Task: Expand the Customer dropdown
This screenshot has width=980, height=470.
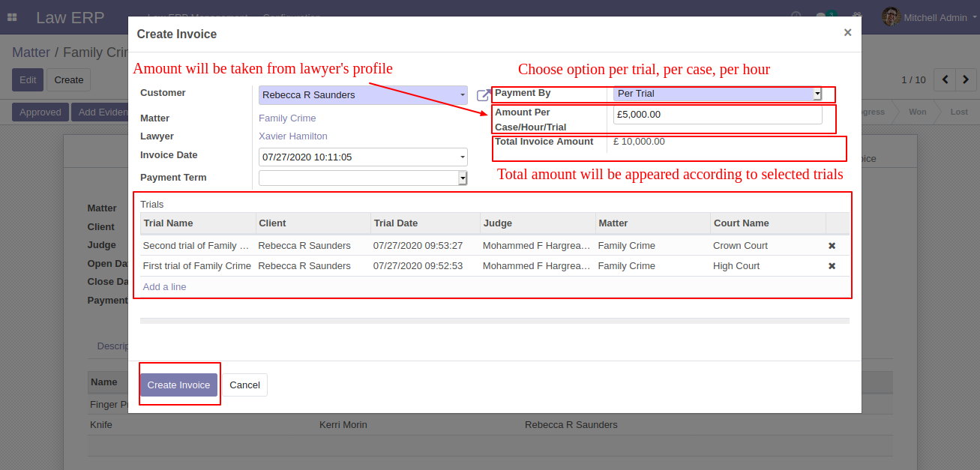Action: tap(462, 95)
